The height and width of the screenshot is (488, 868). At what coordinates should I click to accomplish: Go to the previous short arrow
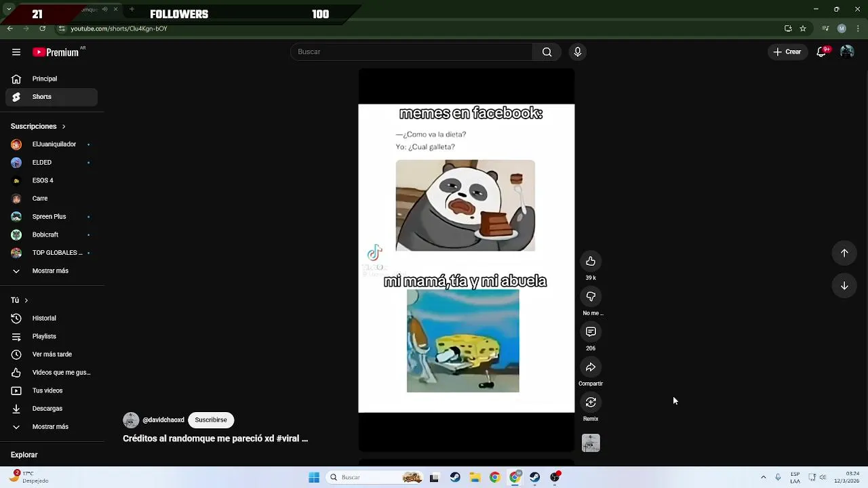click(x=844, y=253)
